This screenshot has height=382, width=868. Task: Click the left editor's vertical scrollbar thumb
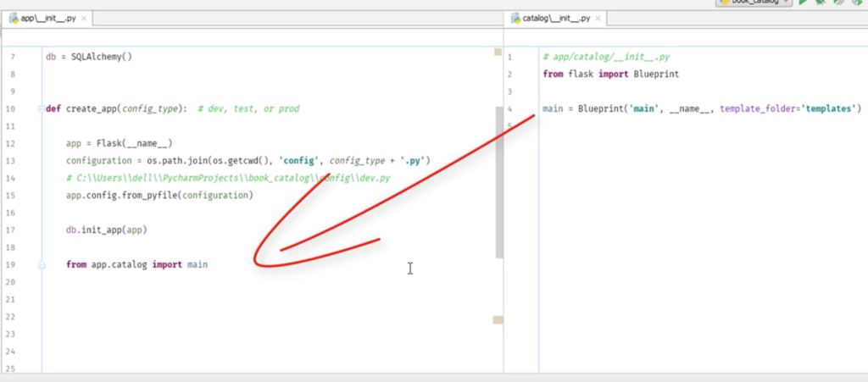point(498,182)
